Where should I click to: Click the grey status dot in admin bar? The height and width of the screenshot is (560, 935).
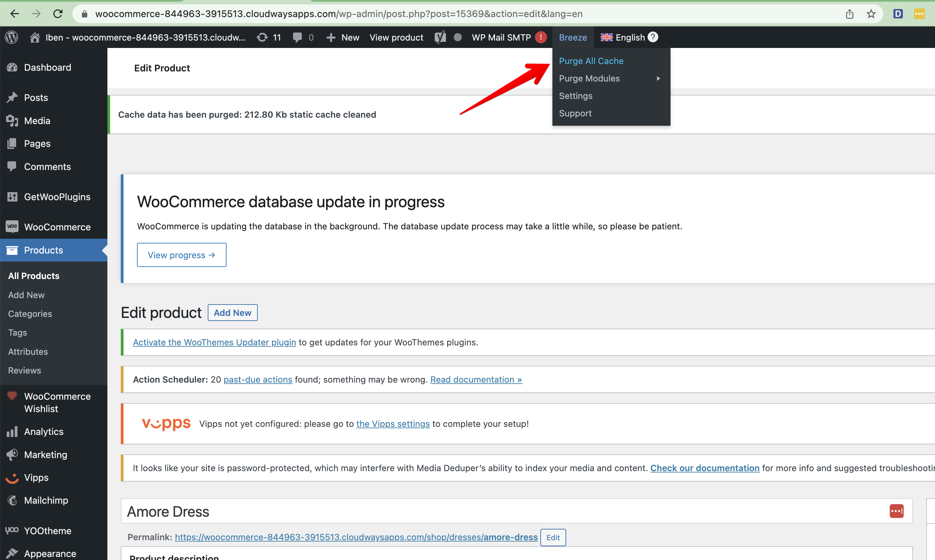pos(458,37)
